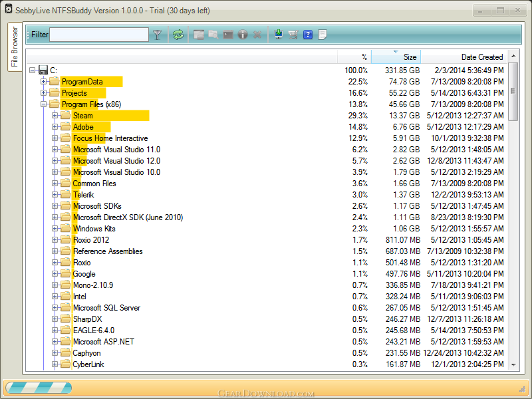Viewport: 532px width, 399px height.
Task: Click the document notes toolbar icon
Action: (x=323, y=35)
